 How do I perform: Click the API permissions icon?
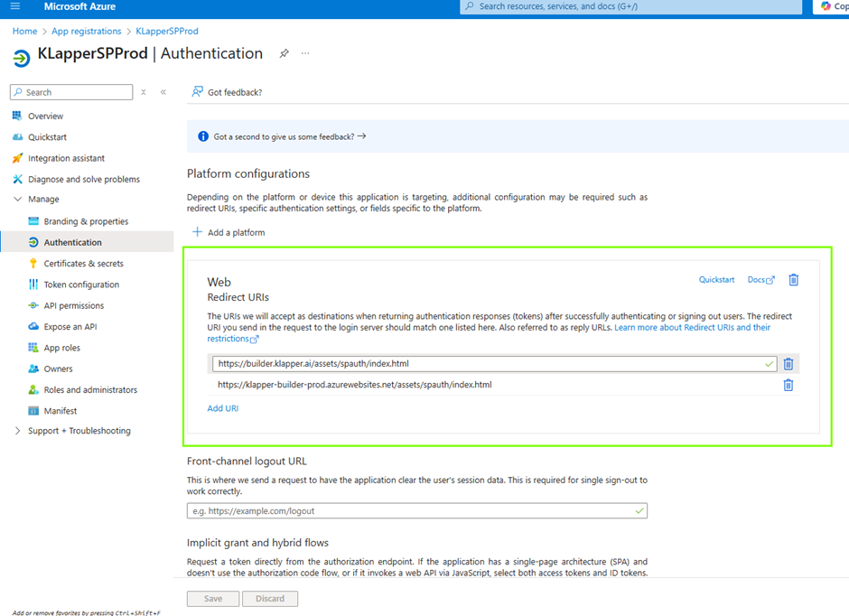(33, 305)
